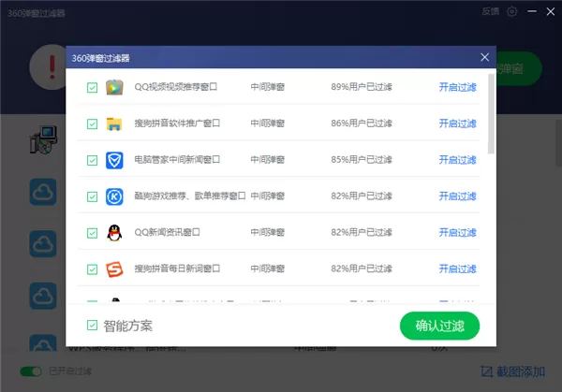Image resolution: width=562 pixels, height=392 pixels.
Task: Click the green button behind dialog at top right
Action: 519,68
